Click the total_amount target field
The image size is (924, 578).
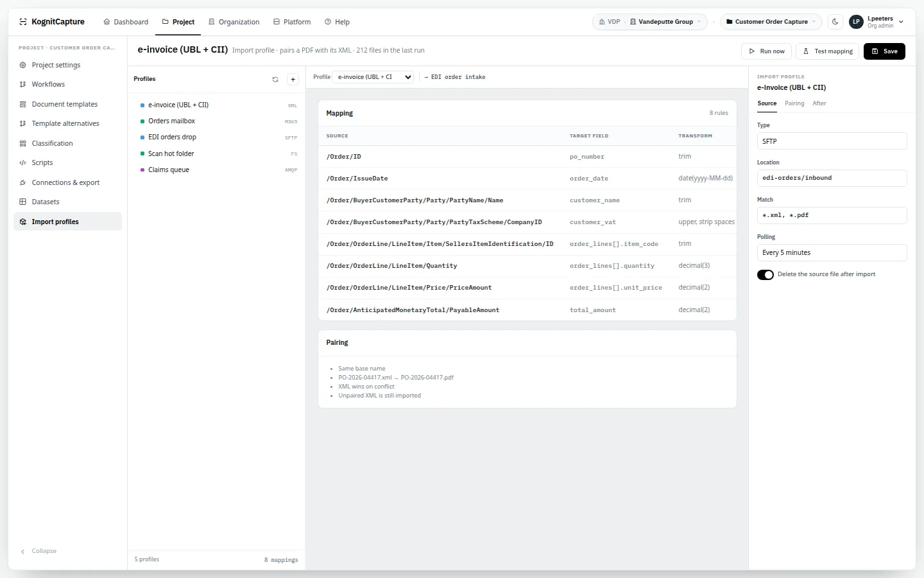pyautogui.click(x=593, y=310)
